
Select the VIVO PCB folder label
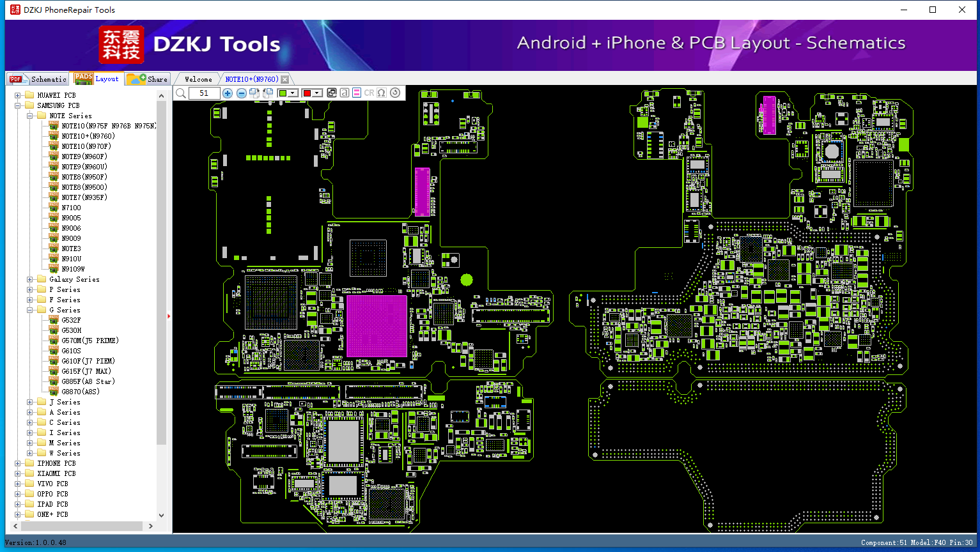click(x=52, y=484)
